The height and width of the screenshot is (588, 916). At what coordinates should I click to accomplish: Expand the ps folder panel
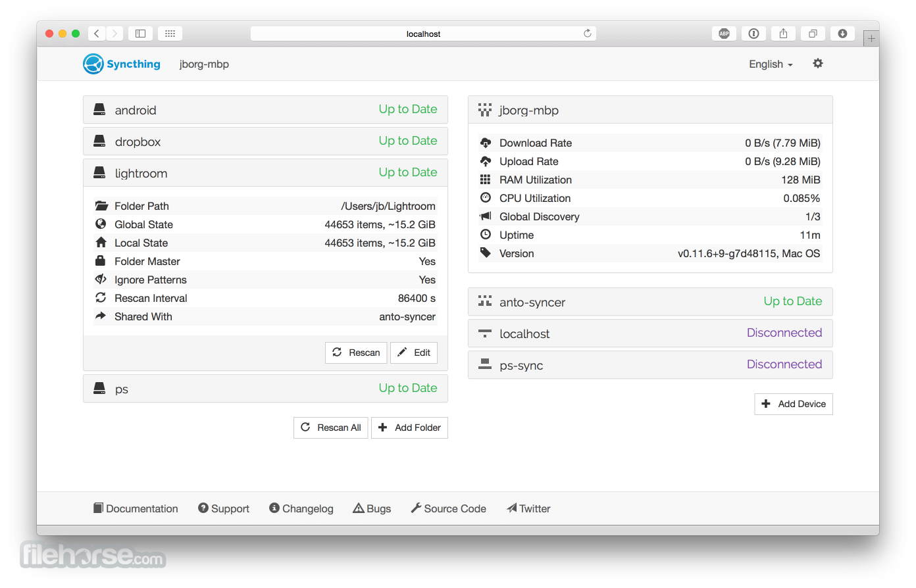click(x=265, y=389)
